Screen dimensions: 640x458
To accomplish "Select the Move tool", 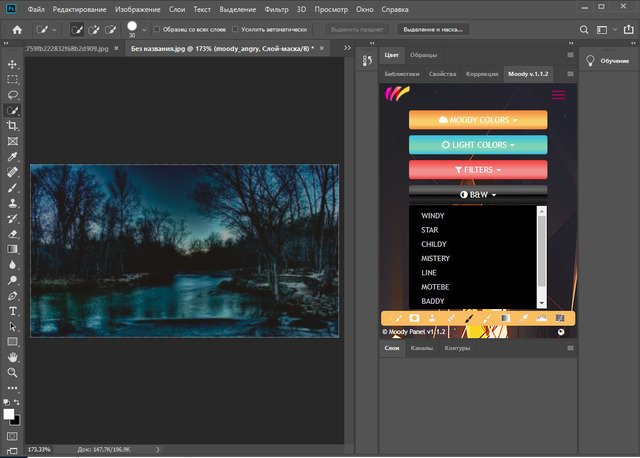I will 12,62.
